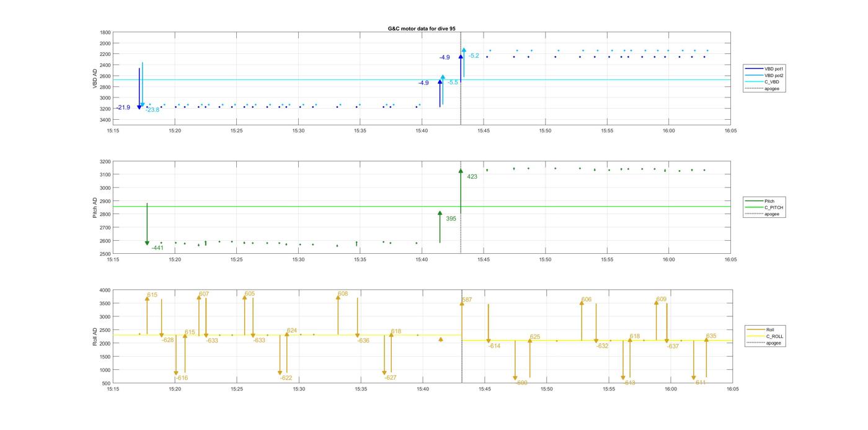The height and width of the screenshot is (430, 868).
Task: Click the '635' roll annotation
Action: 711,336
